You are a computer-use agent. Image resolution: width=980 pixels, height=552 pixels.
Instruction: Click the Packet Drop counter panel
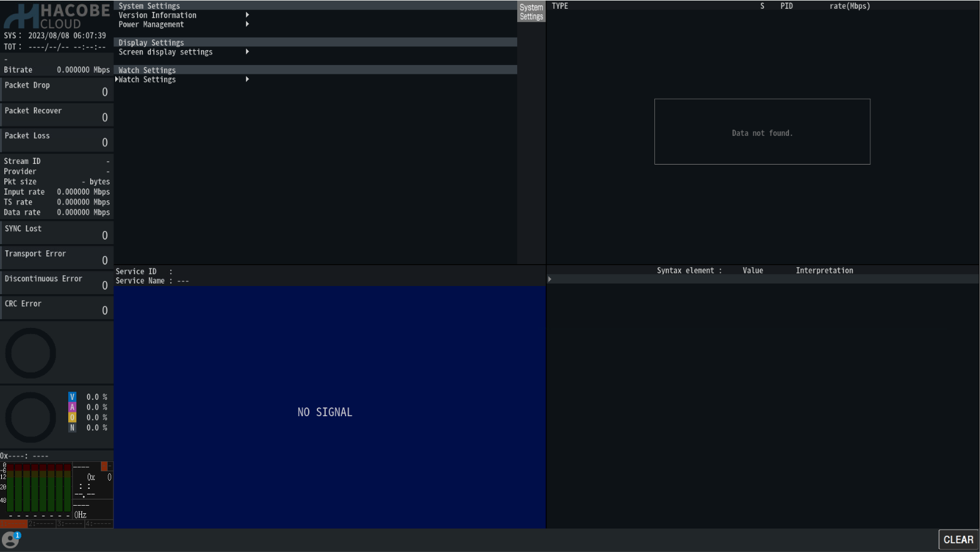[56, 89]
